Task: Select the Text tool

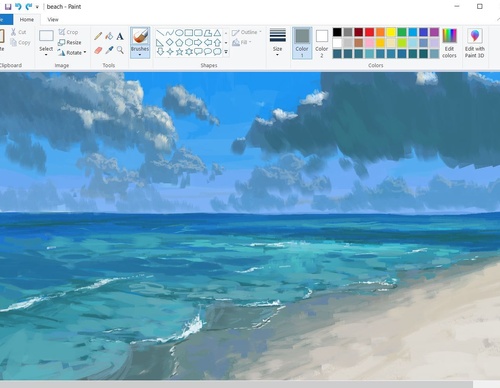Action: (x=120, y=36)
